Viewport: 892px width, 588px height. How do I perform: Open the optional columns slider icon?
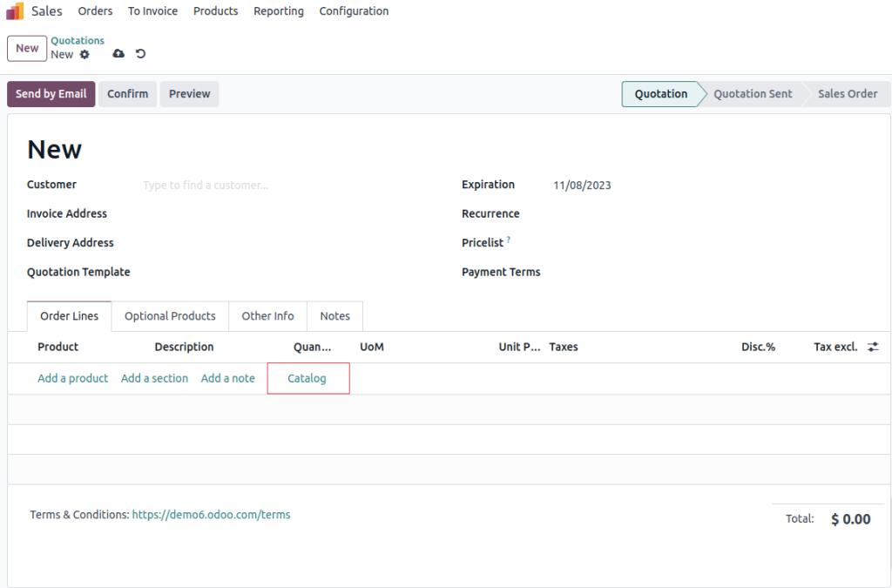click(x=873, y=346)
